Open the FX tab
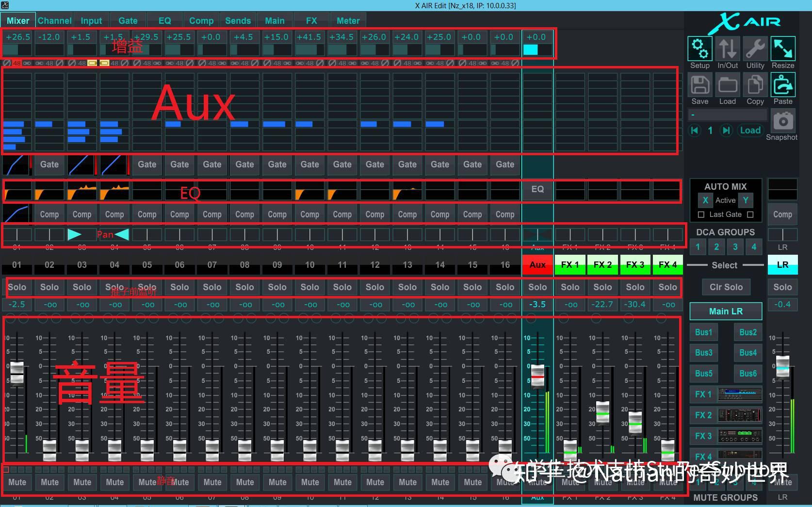 [x=311, y=20]
